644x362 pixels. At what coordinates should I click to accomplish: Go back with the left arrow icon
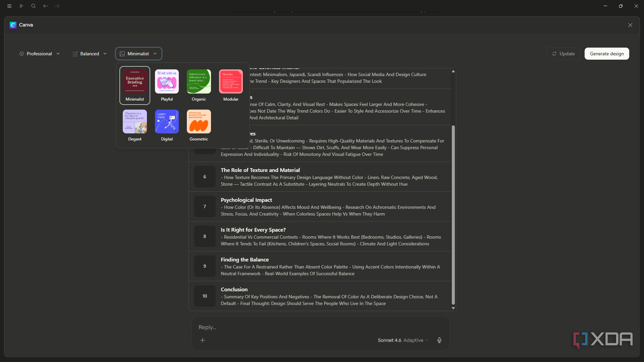45,6
